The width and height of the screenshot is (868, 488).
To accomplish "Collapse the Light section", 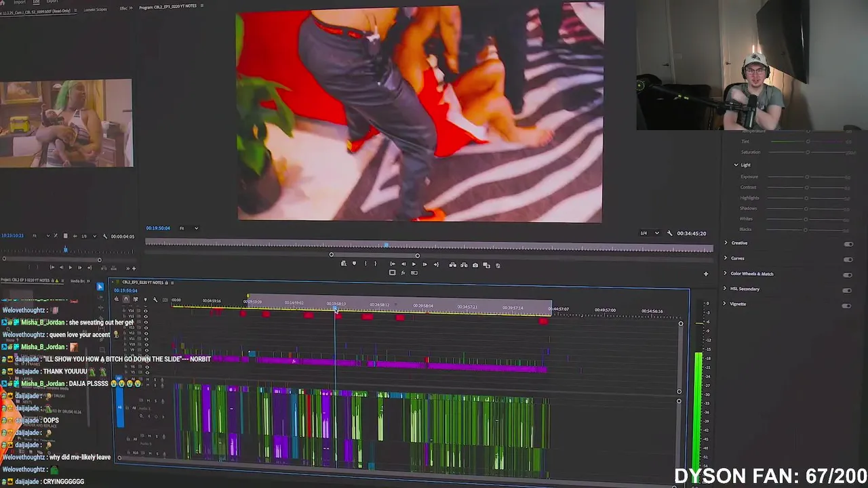I will pyautogui.click(x=736, y=165).
